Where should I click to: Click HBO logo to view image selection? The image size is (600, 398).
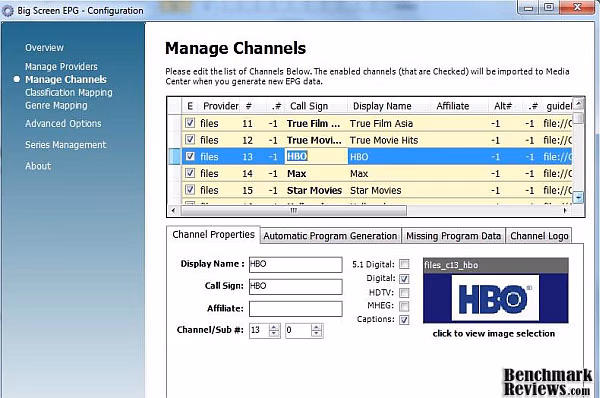point(496,298)
